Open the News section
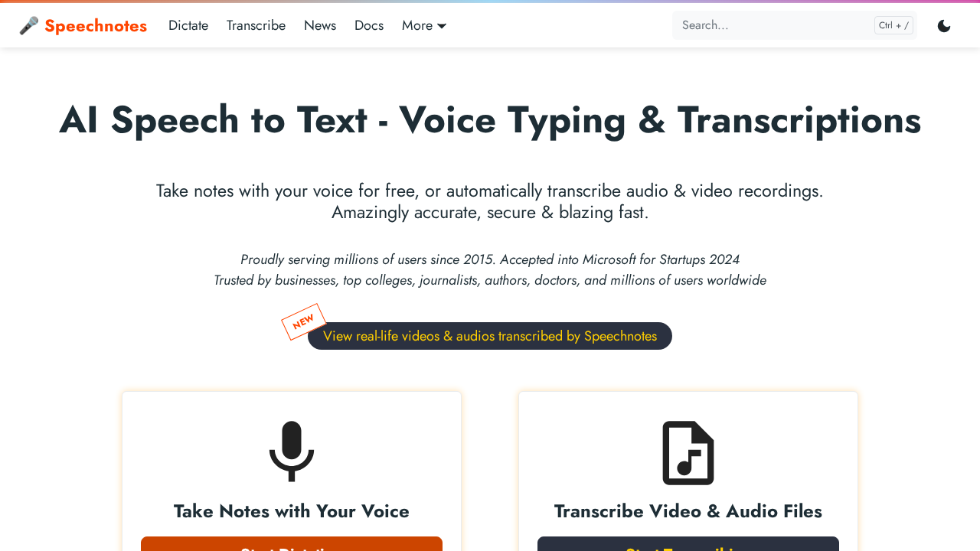 pyautogui.click(x=320, y=24)
